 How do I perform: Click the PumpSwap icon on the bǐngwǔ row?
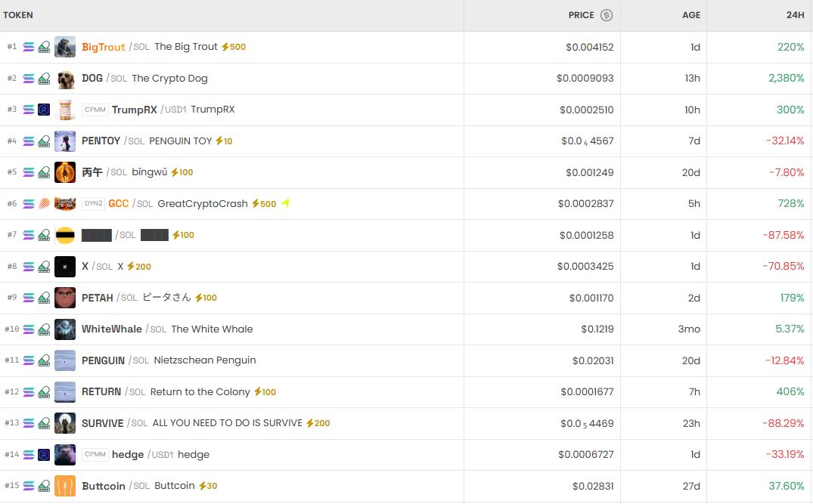point(43,172)
